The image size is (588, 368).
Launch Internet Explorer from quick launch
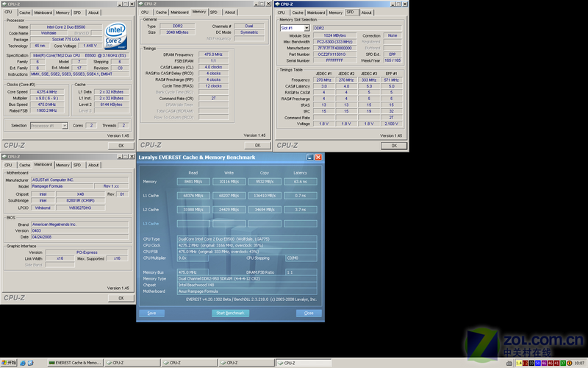point(23,363)
